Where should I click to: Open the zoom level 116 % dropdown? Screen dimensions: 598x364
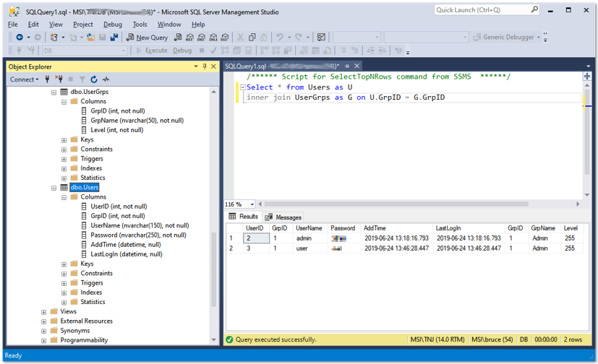coord(252,204)
